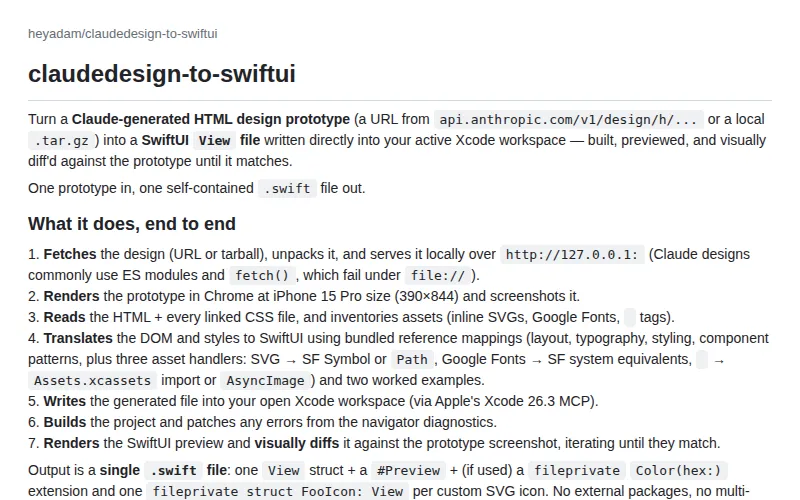Click the bold word Builds in step 6
The width and height of the screenshot is (800, 500).
pos(65,422)
